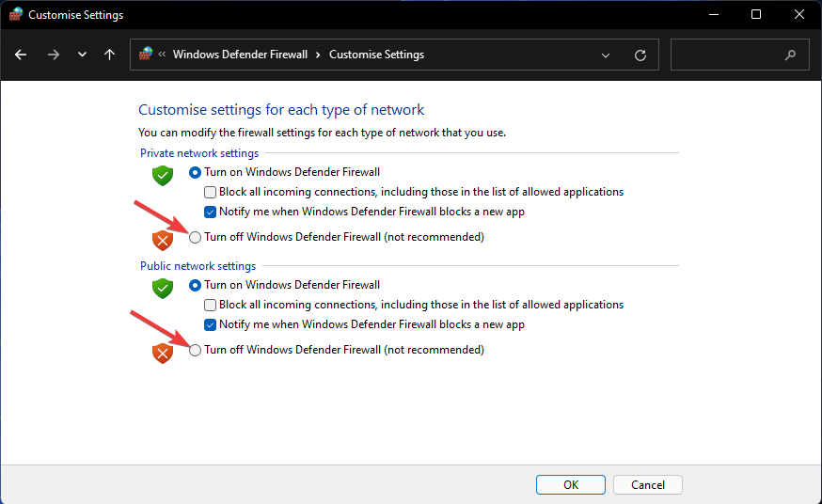Open the recent locations dropdown chevron

click(x=82, y=55)
